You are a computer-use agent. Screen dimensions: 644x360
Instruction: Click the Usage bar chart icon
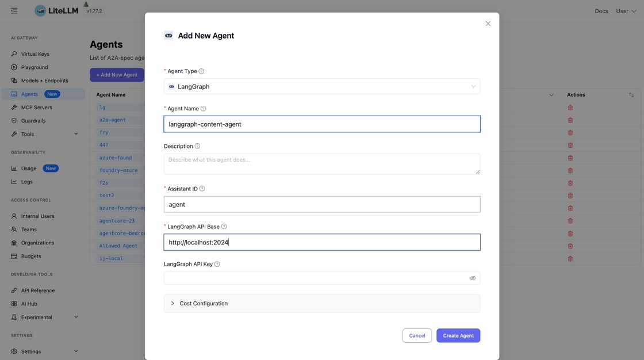14,168
